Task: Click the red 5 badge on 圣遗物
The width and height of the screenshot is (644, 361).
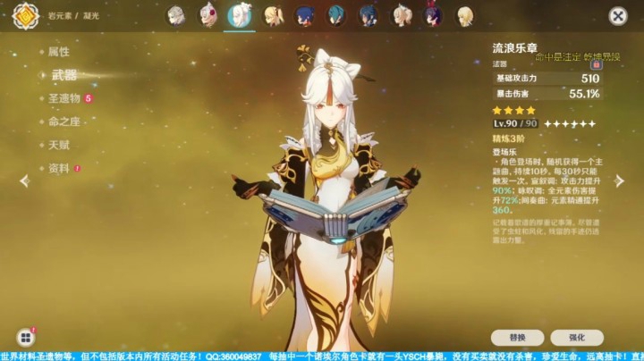Action: click(x=89, y=98)
